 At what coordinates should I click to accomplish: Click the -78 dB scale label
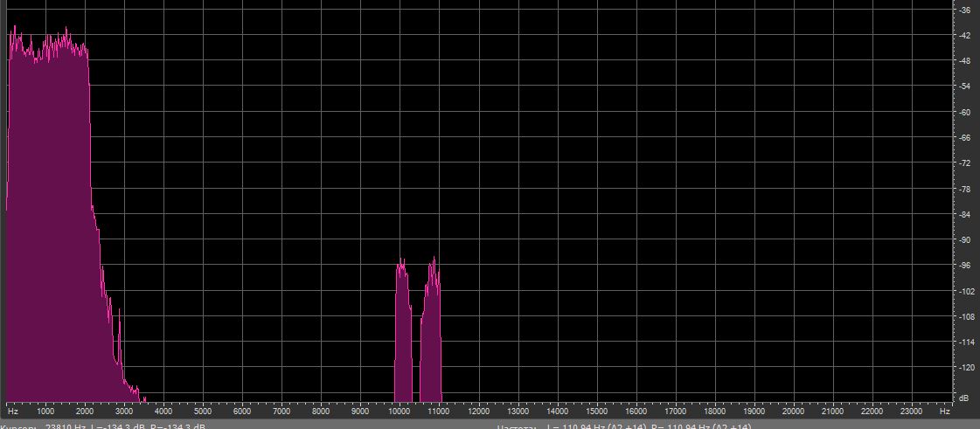pos(966,190)
